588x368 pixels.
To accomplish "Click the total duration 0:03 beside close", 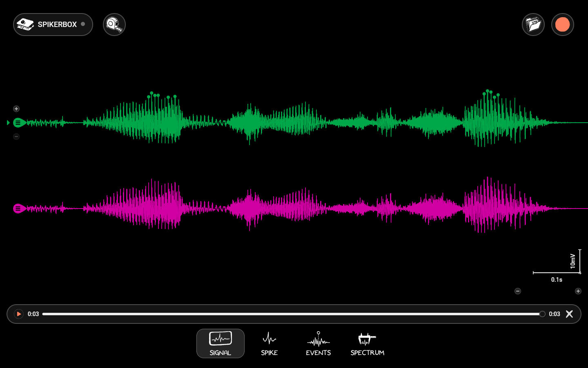I will click(x=555, y=314).
